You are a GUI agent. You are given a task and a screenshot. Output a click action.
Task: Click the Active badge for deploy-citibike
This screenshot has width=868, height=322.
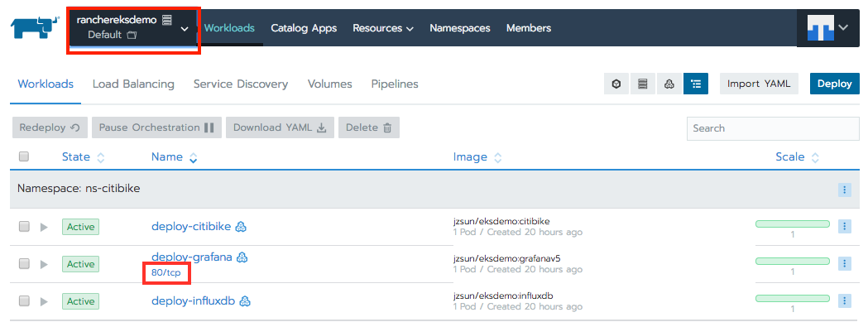coord(81,227)
